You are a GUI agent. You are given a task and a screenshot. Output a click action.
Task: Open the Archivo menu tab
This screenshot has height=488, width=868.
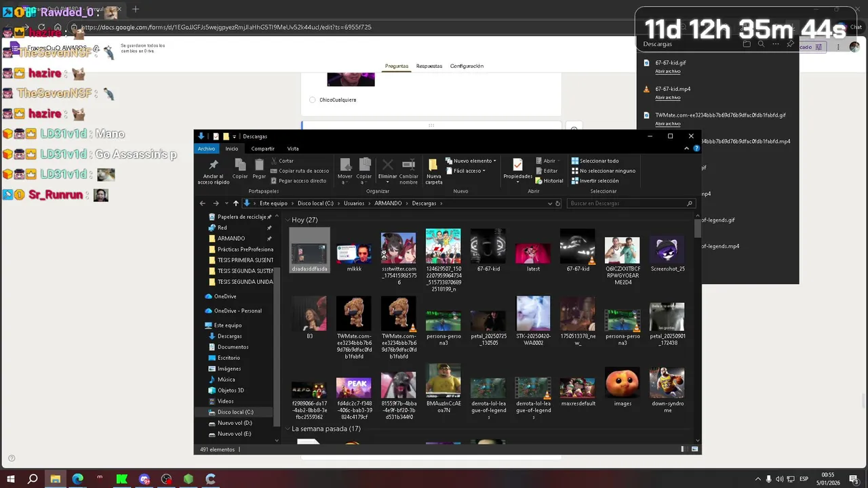(x=206, y=148)
